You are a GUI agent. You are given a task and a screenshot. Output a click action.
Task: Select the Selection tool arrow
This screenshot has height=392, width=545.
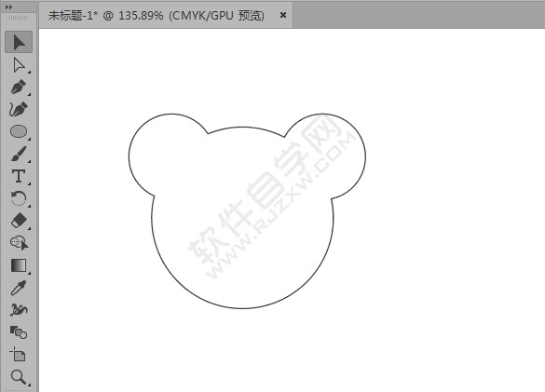point(19,42)
